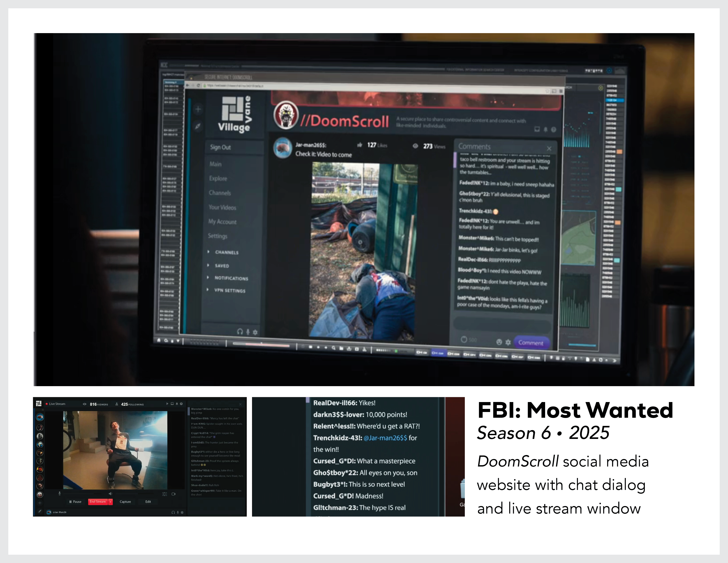Image resolution: width=728 pixels, height=563 pixels.
Task: Open the Explore menu item
Action: [218, 179]
